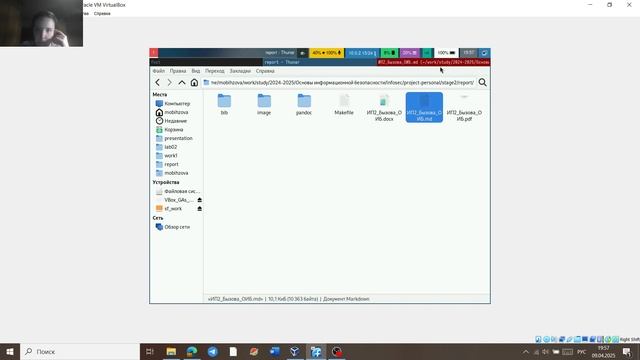Open Word from the taskbar
Image resolution: width=640 pixels, height=360 pixels.
(x=275, y=351)
